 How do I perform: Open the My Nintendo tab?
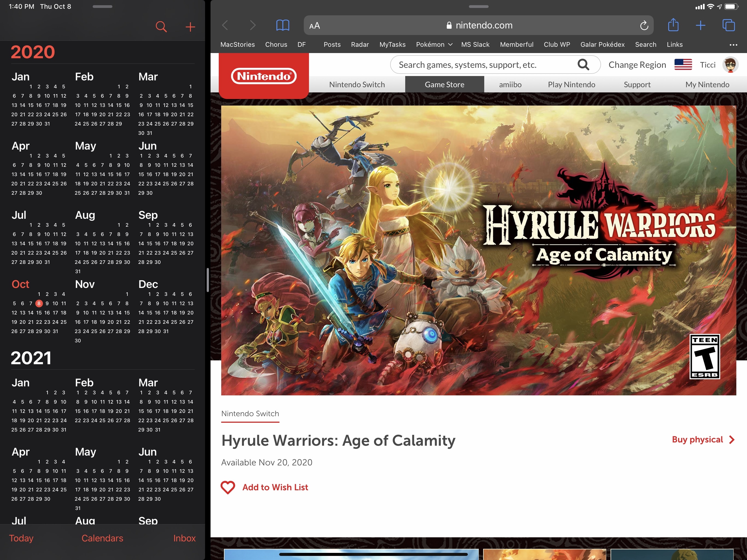coord(707,84)
